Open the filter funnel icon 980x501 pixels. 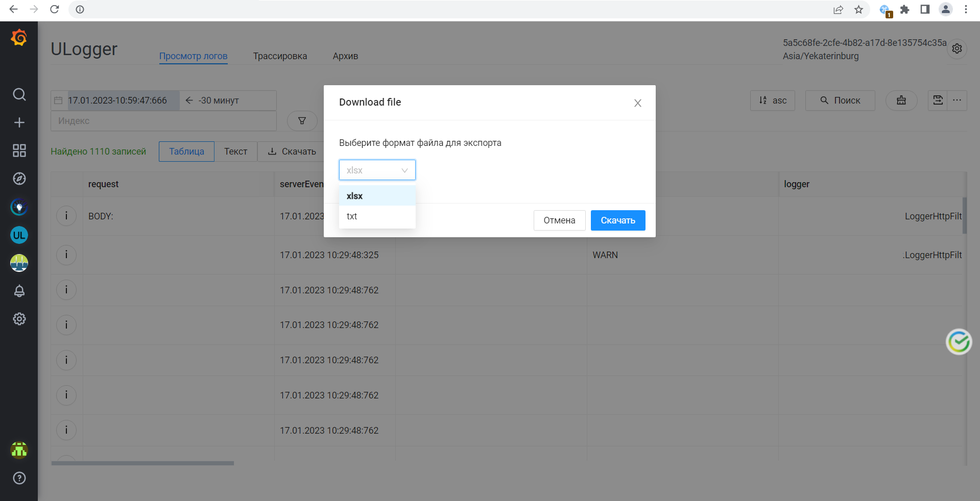(x=302, y=121)
